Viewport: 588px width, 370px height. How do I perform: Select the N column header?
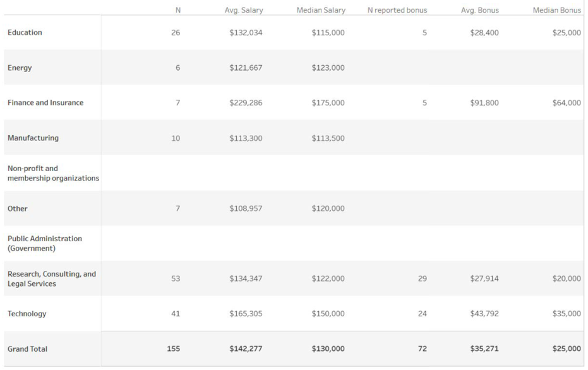click(x=177, y=10)
